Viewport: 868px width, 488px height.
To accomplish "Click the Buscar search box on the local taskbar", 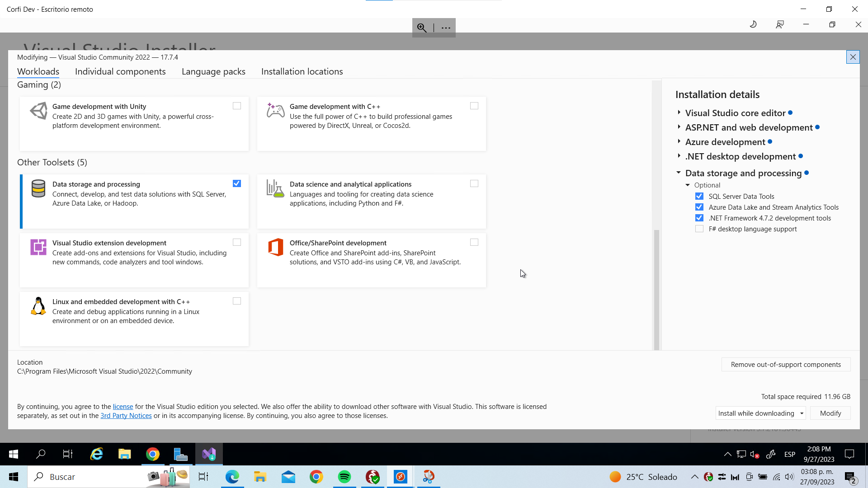I will 108,477.
